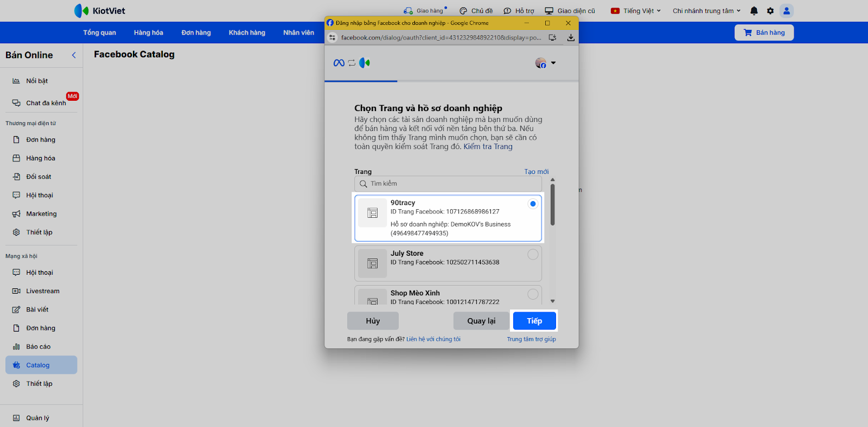Click the Tìm kiếm page search field

click(x=448, y=184)
